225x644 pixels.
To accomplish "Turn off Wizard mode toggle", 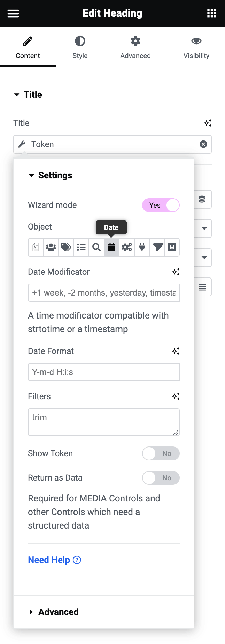I will click(x=161, y=205).
